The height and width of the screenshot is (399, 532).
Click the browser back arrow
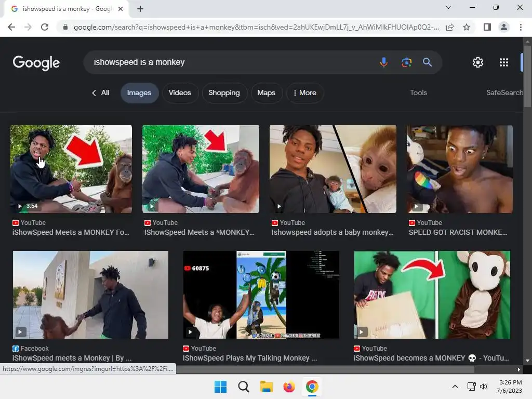(x=11, y=27)
